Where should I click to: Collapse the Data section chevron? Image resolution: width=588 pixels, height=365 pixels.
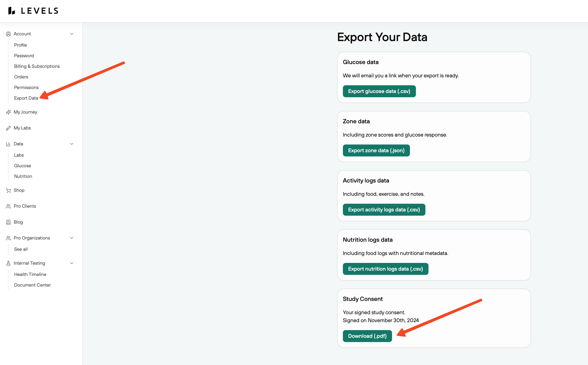tap(72, 144)
